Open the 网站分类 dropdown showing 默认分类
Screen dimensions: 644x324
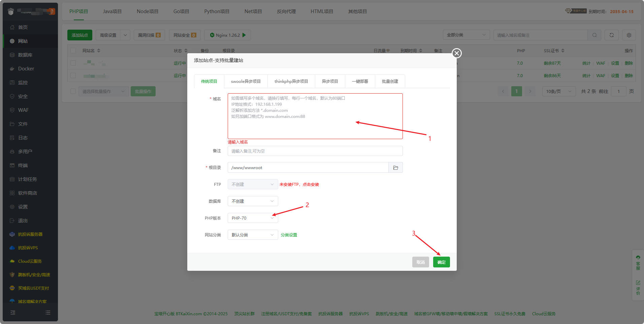pyautogui.click(x=253, y=235)
